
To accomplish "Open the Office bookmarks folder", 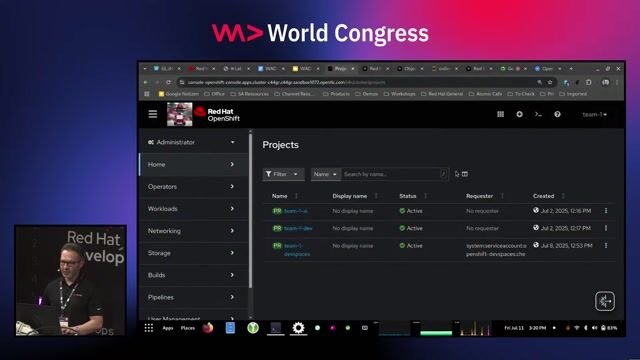I will (x=215, y=94).
